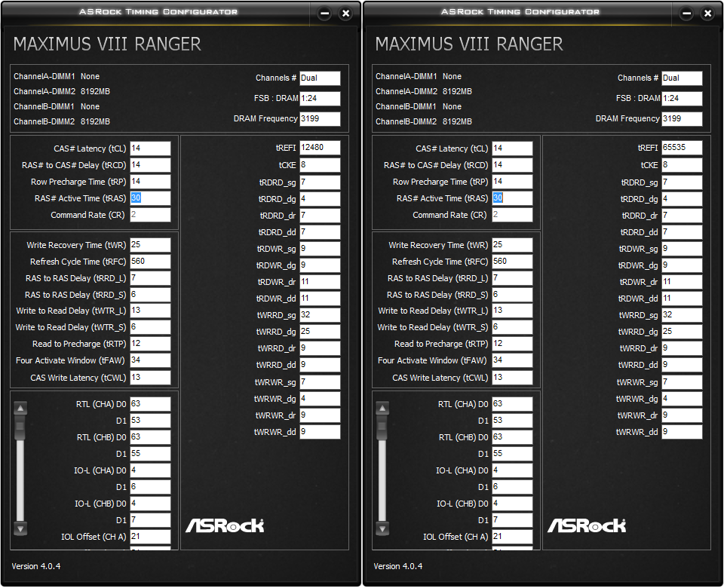
Task: Click highlighted tRAS value 30 in right window
Action: (x=498, y=198)
